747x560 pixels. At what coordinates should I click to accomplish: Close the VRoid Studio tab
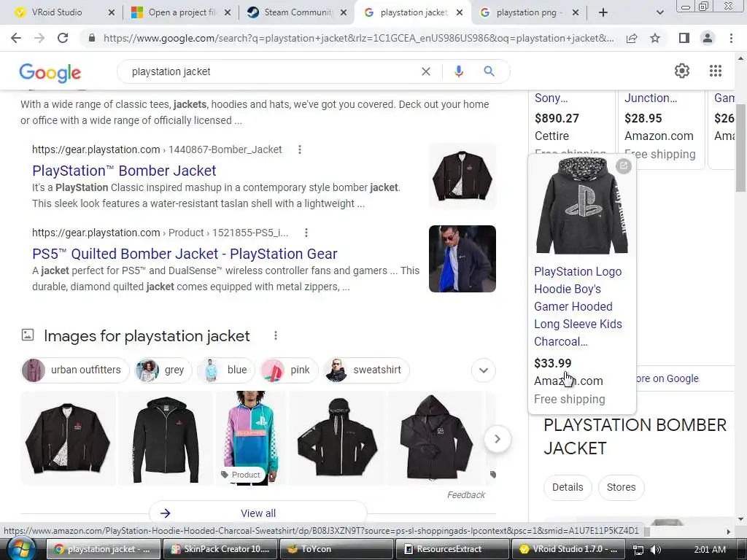point(111,13)
